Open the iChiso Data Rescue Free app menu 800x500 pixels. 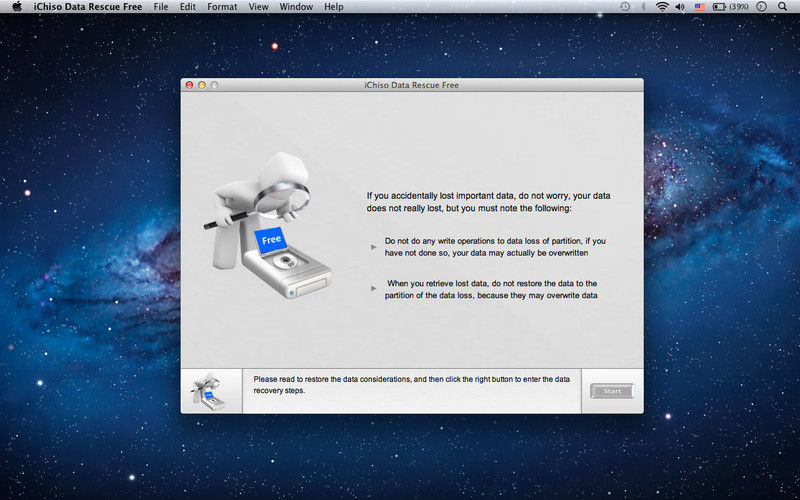coord(88,7)
